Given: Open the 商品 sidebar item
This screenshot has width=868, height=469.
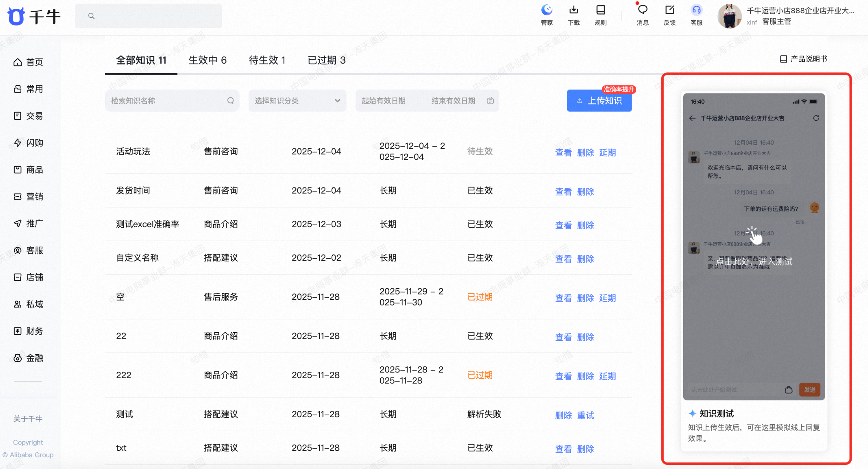Looking at the screenshot, I should [28, 170].
